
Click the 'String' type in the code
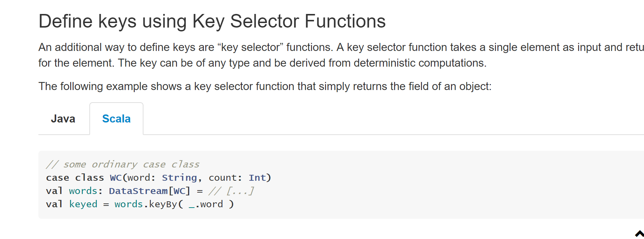point(179,178)
